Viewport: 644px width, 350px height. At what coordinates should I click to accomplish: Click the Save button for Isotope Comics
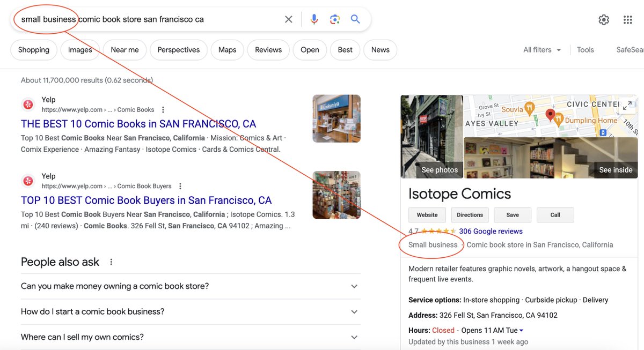(x=513, y=215)
